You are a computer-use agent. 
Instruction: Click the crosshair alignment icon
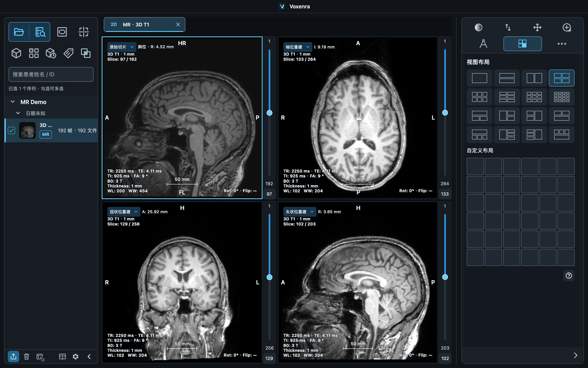pyautogui.click(x=84, y=32)
